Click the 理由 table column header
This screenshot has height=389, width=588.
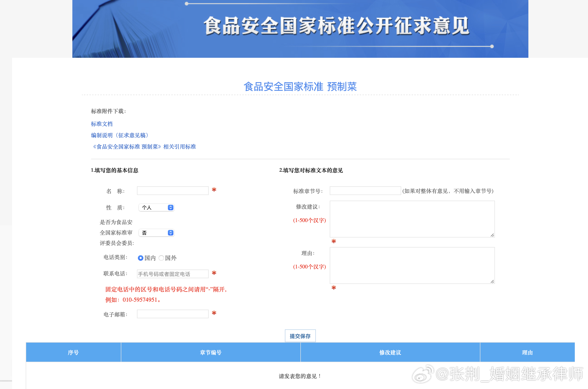click(527, 352)
